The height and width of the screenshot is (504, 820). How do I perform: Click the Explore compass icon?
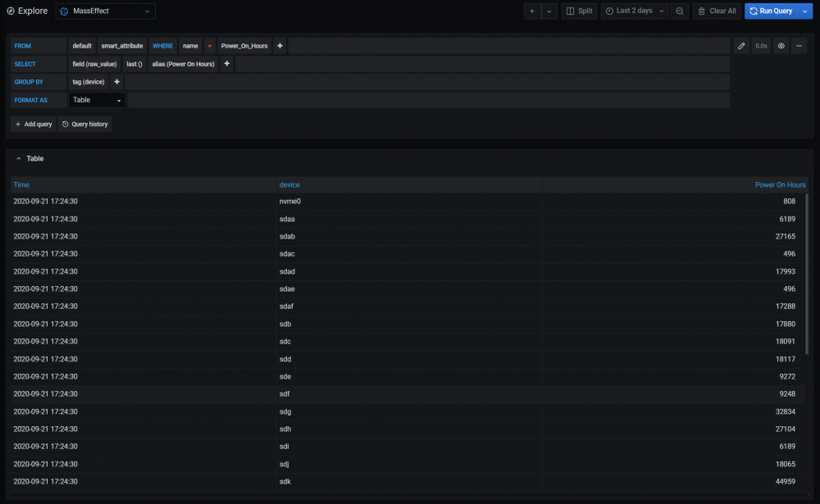[x=11, y=11]
